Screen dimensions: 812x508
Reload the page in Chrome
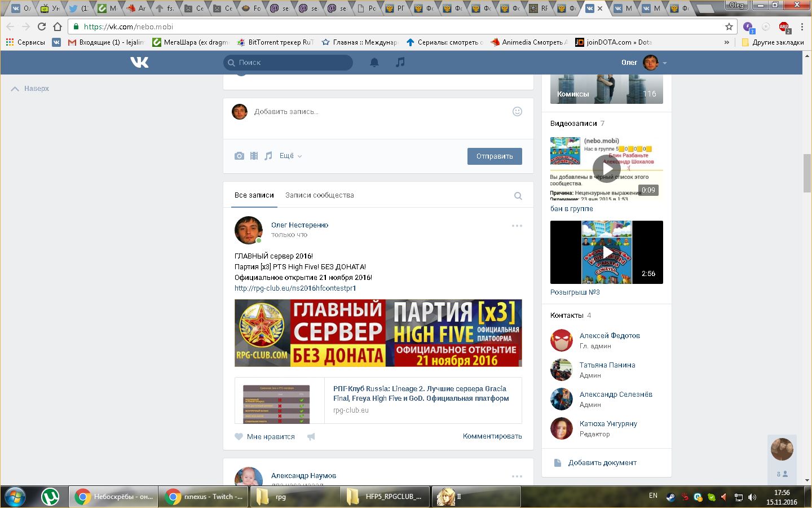coord(42,27)
